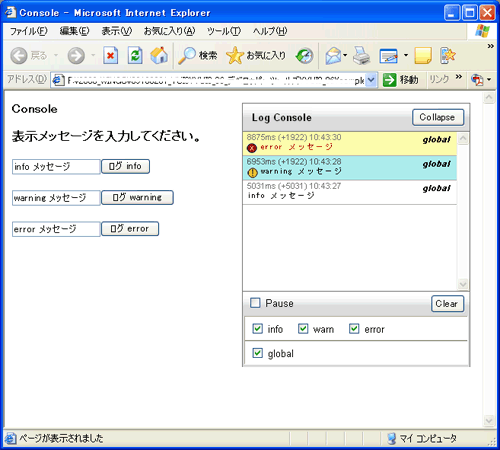The height and width of the screenshot is (450, 500).
Task: Stop page loading with red X icon
Action: pyautogui.click(x=111, y=55)
